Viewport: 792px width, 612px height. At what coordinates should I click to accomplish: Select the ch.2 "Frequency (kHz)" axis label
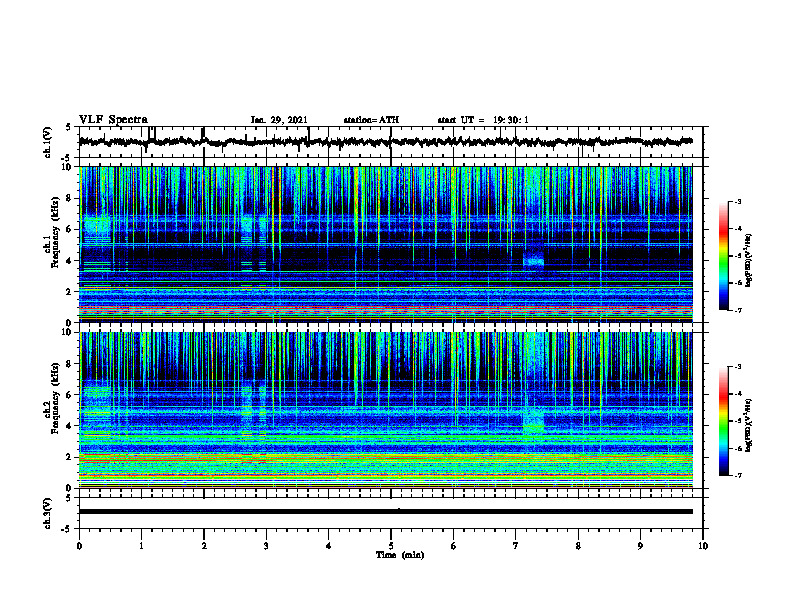coord(55,398)
